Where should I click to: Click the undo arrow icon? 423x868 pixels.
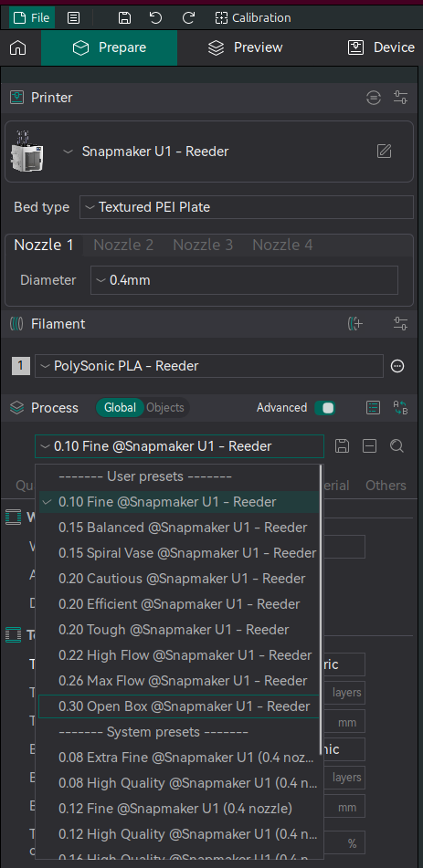(156, 17)
